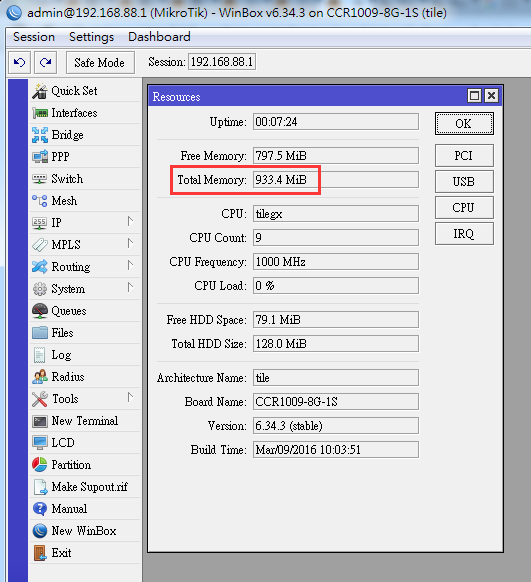The image size is (531, 582).
Task: Click the Make Supout.rif file icon
Action: coord(40,487)
